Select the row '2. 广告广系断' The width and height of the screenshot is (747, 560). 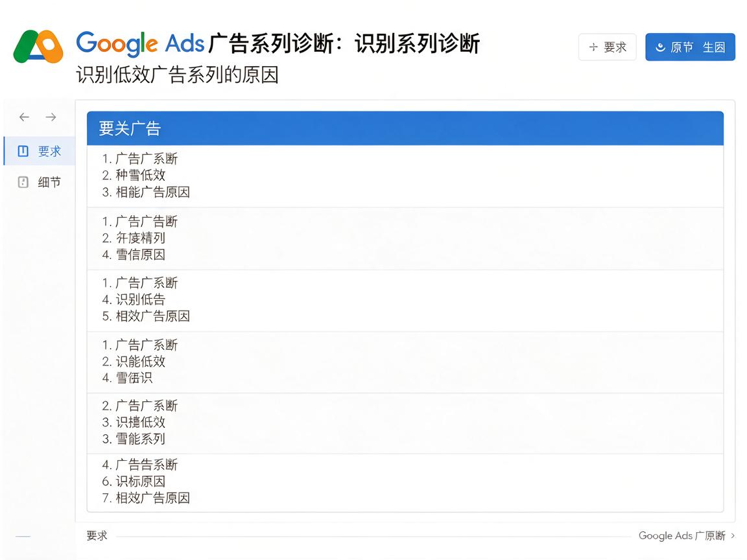pyautogui.click(x=139, y=406)
